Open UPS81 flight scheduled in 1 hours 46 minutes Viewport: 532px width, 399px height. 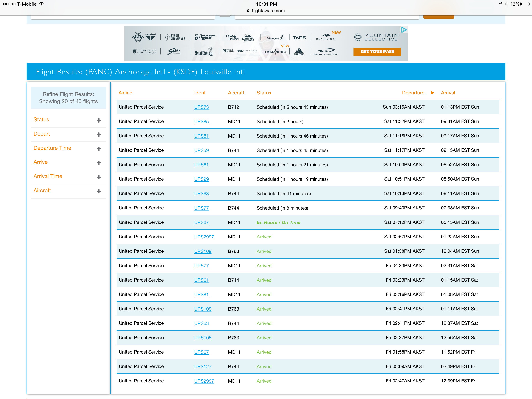pyautogui.click(x=201, y=136)
